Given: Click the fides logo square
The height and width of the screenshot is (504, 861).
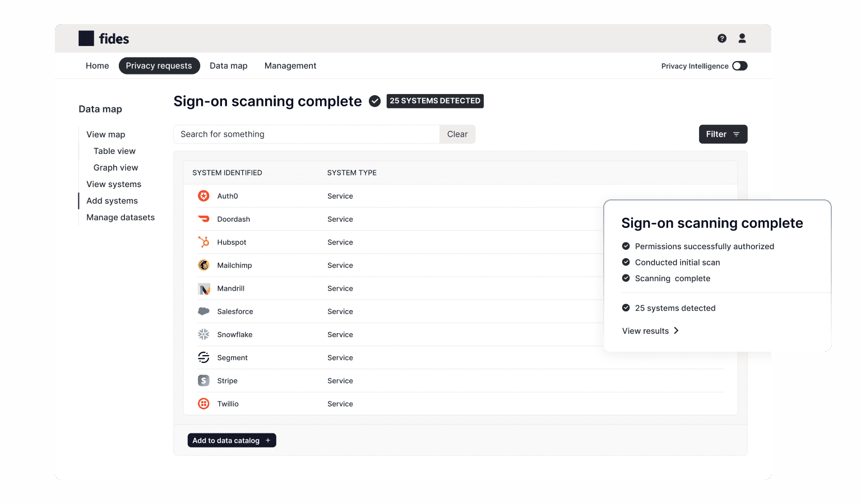Looking at the screenshot, I should click(86, 38).
